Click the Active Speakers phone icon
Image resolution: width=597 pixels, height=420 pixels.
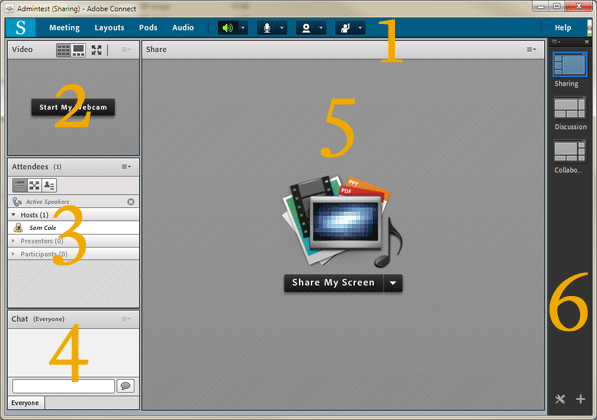(x=17, y=201)
